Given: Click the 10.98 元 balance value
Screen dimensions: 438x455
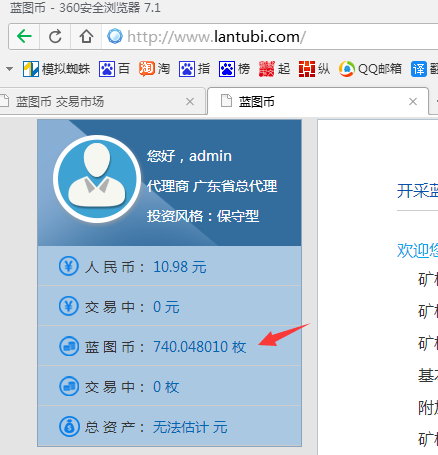Looking at the screenshot, I should click(180, 267).
